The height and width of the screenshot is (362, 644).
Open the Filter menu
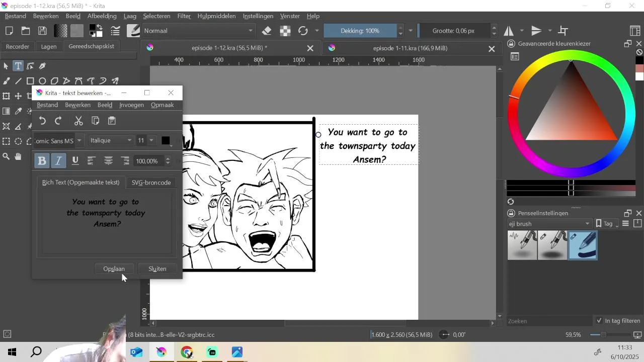184,16
